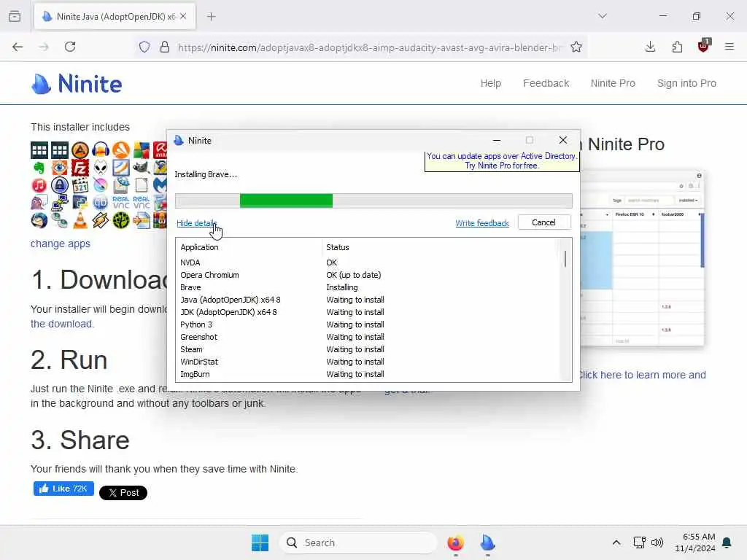
Task: Click the orange VLC cone icon
Action: 80,220
